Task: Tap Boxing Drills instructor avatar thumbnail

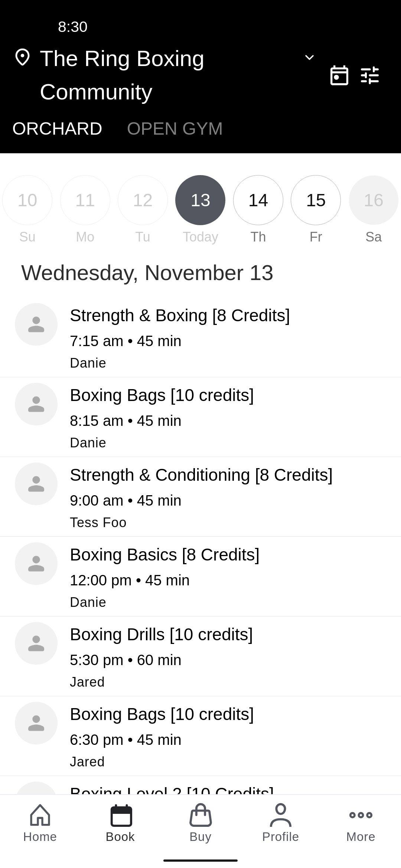Action: 36,643
